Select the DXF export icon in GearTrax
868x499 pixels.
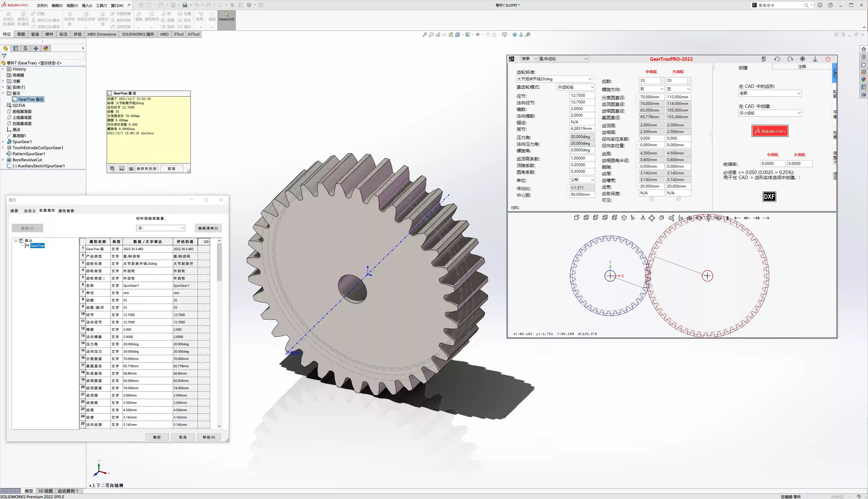pos(769,196)
